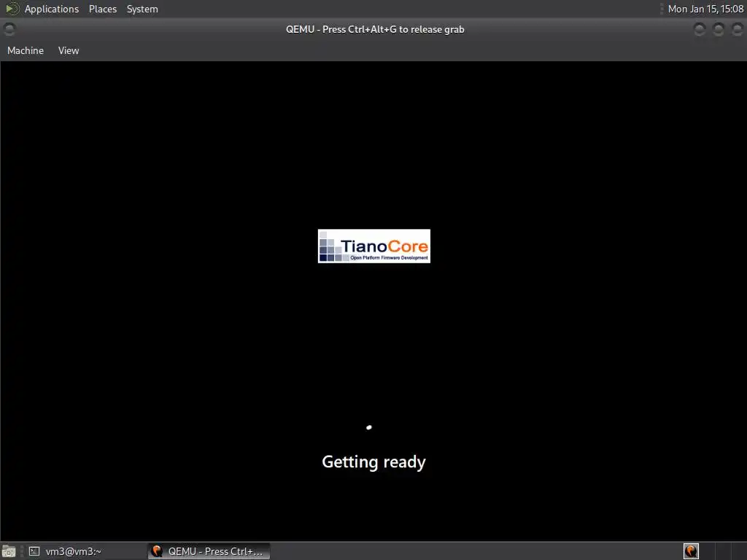Maximize the QEMU window
The width and height of the screenshot is (747, 560).
click(718, 29)
